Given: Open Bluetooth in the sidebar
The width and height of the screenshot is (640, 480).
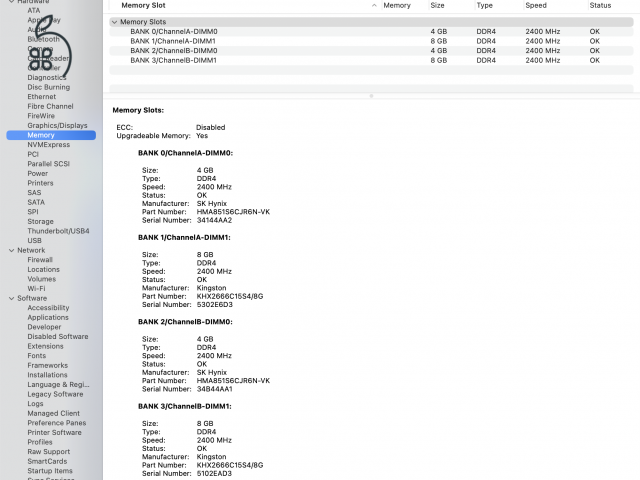Looking at the screenshot, I should click(x=44, y=39).
